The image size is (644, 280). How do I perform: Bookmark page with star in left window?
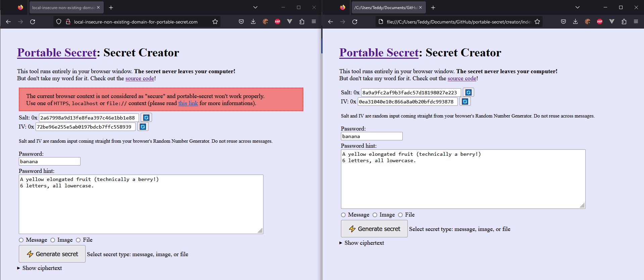[215, 22]
